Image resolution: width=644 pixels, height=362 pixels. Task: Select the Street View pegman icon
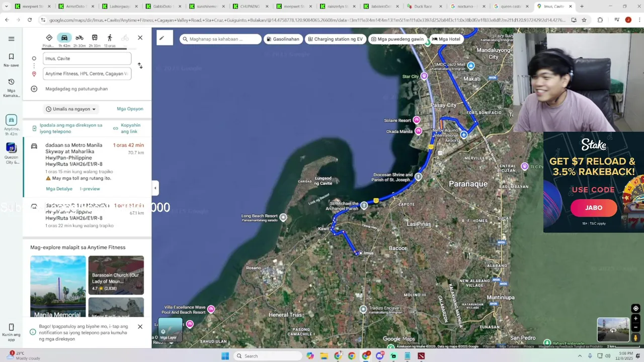coord(635,338)
